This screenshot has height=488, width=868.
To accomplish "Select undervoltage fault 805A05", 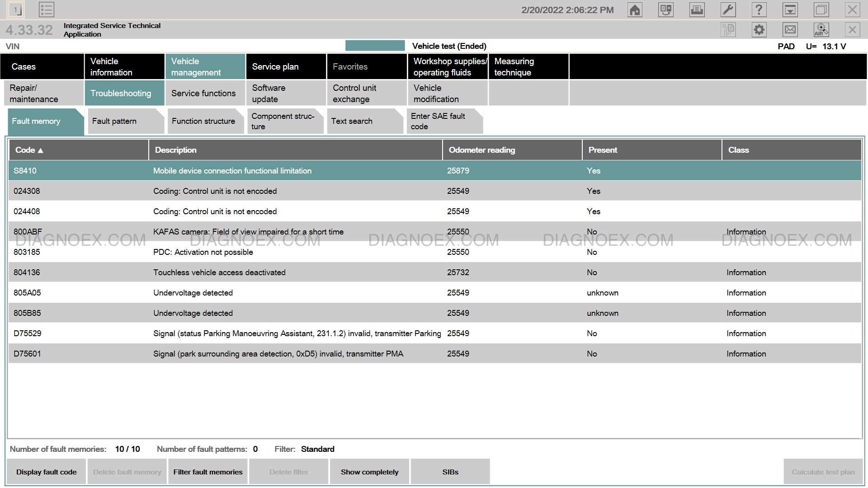I will [x=435, y=293].
